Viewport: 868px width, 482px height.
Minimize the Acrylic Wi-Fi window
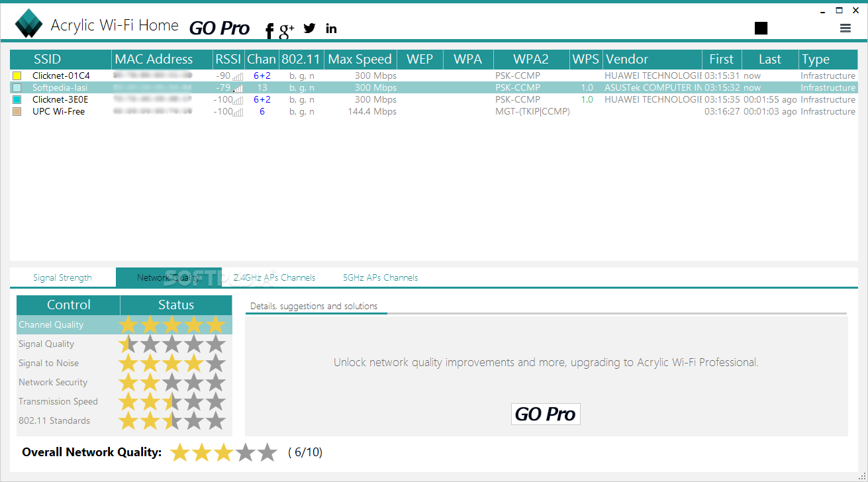822,11
